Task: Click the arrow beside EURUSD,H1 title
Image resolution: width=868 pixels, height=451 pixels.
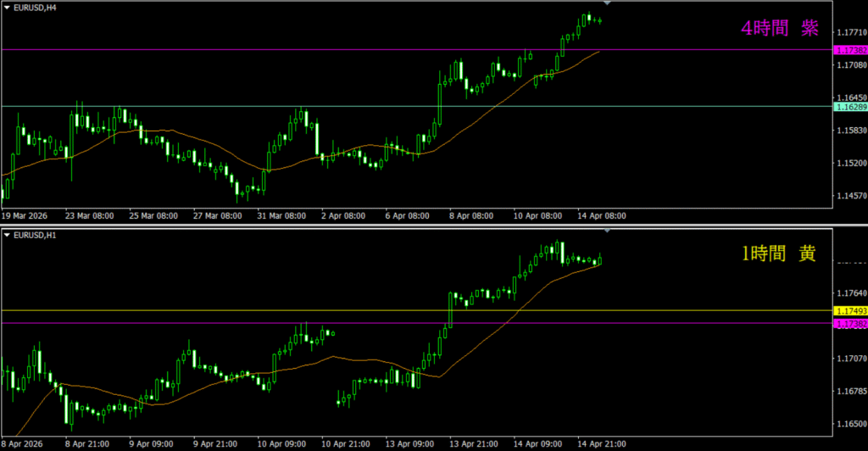Action: point(6,233)
